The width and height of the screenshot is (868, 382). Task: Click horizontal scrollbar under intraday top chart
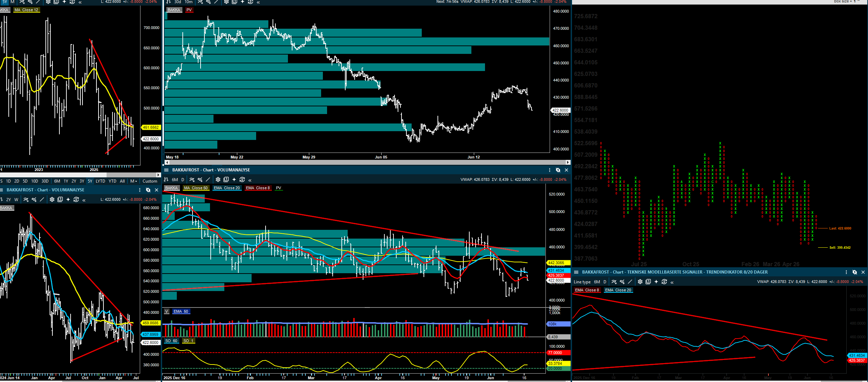pyautogui.click(x=367, y=162)
